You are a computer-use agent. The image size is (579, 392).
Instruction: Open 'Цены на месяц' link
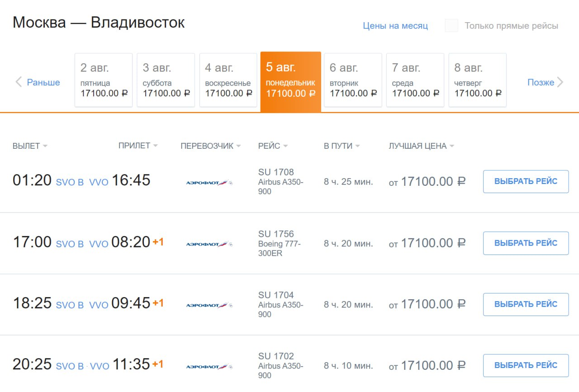(395, 26)
